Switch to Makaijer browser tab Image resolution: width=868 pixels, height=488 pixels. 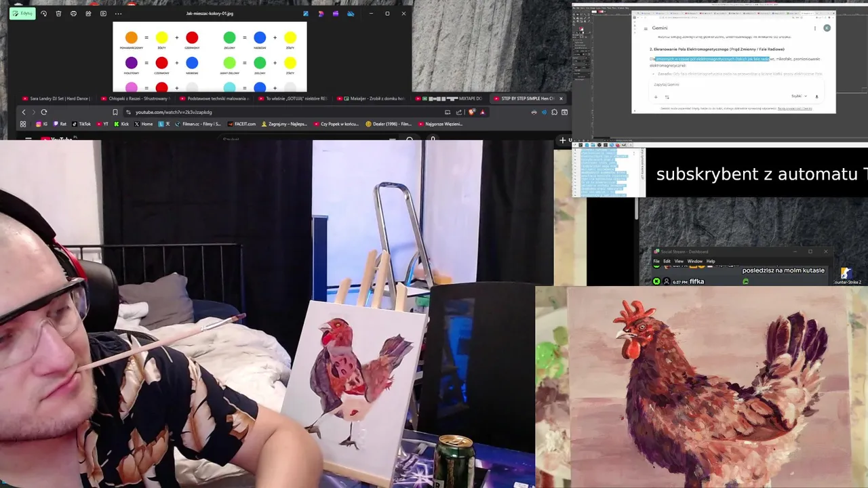pos(372,98)
